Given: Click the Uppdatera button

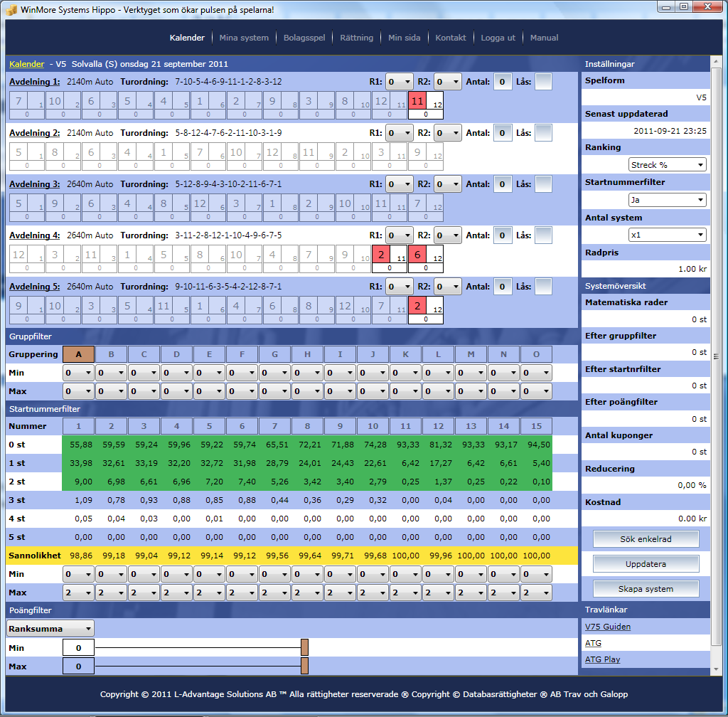Looking at the screenshot, I should click(646, 564).
